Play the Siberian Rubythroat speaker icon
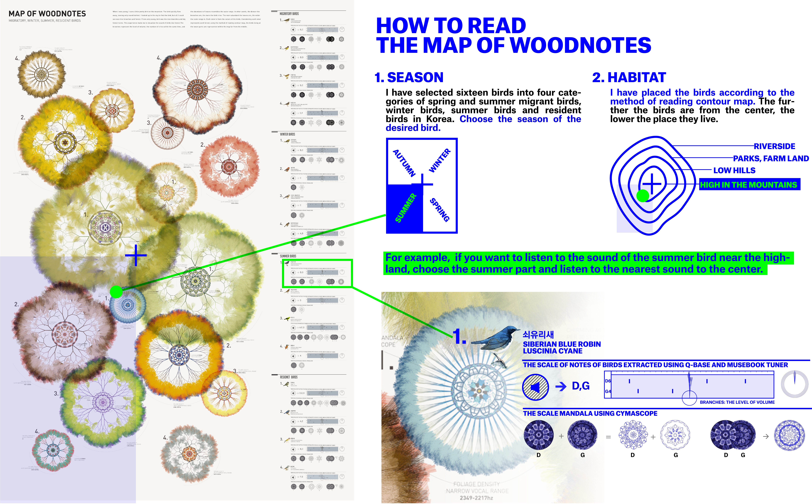The height and width of the screenshot is (504, 812). pyautogui.click(x=294, y=85)
